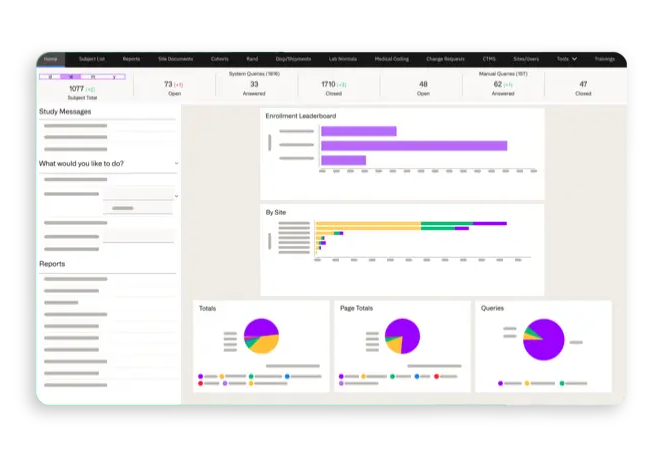Click the Queries pie chart
Viewport: 654px width, 456px height.
543,339
